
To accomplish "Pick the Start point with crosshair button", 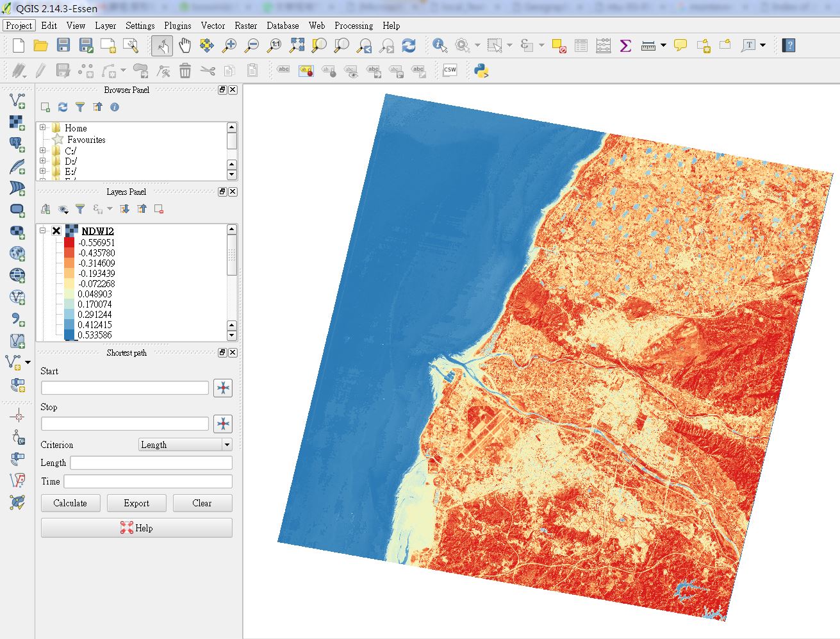I will point(223,388).
